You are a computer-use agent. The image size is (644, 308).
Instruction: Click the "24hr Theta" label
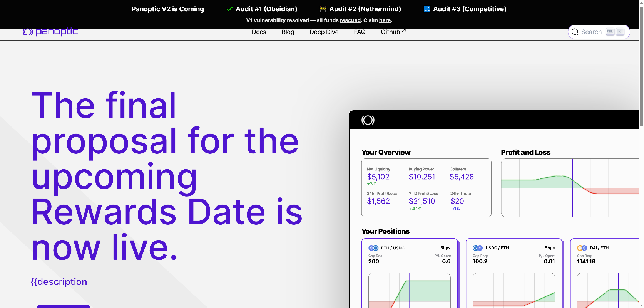461,194
